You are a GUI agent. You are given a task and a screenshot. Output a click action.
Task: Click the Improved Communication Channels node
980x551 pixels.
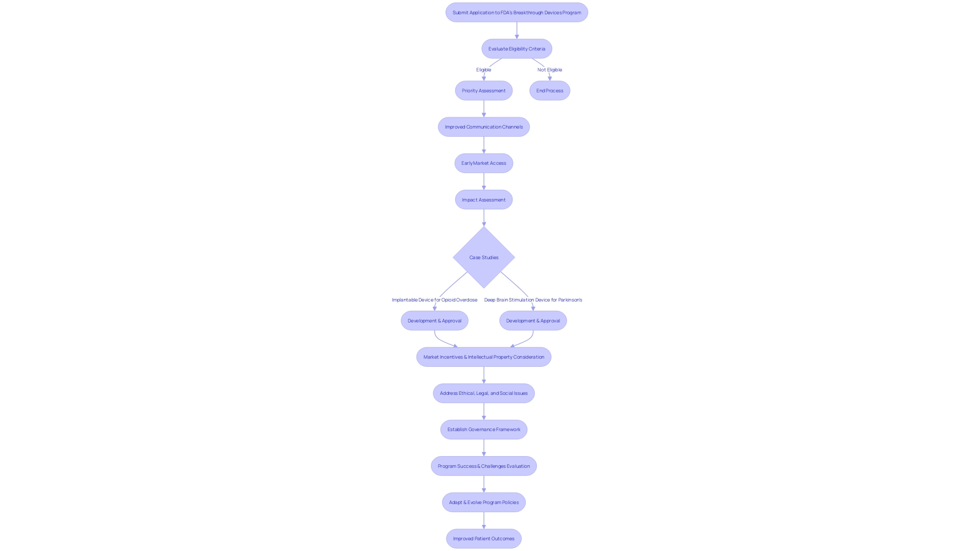pyautogui.click(x=483, y=127)
